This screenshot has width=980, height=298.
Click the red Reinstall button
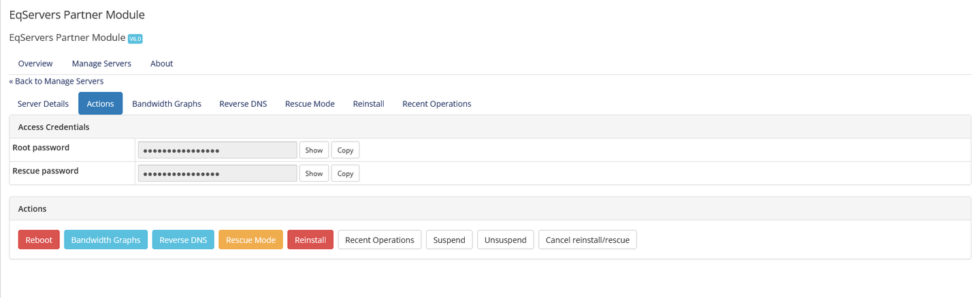click(x=310, y=239)
